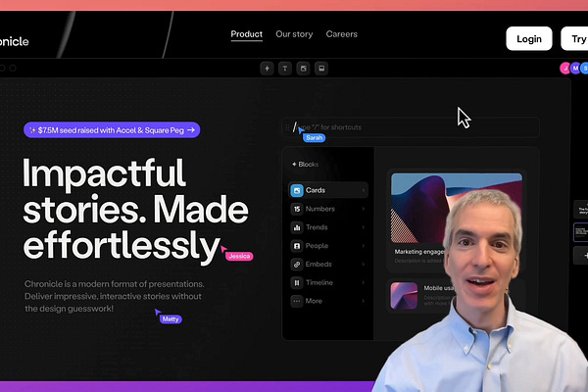Image resolution: width=588 pixels, height=392 pixels.
Task: Click the Try button
Action: coord(575,38)
